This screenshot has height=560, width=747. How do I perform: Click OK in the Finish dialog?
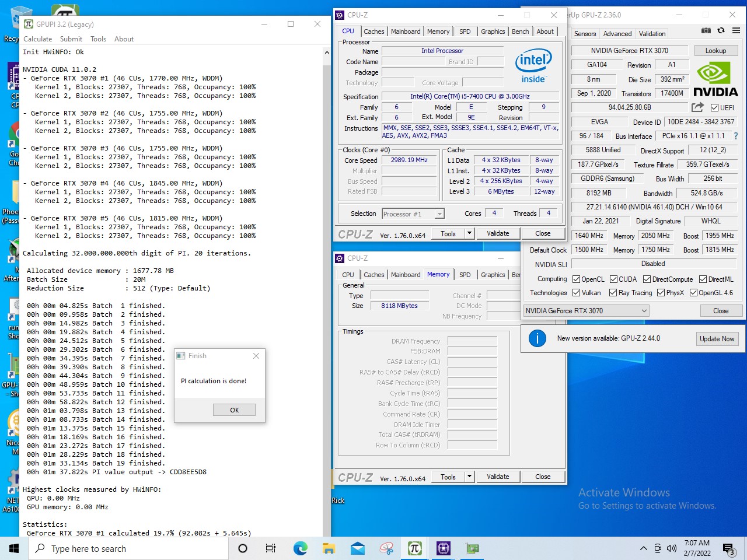pyautogui.click(x=234, y=410)
